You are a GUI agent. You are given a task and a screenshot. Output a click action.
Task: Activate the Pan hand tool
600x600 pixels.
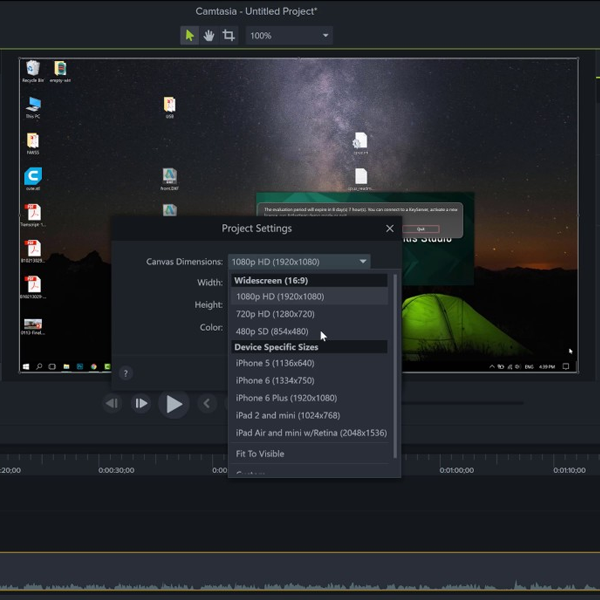point(209,35)
